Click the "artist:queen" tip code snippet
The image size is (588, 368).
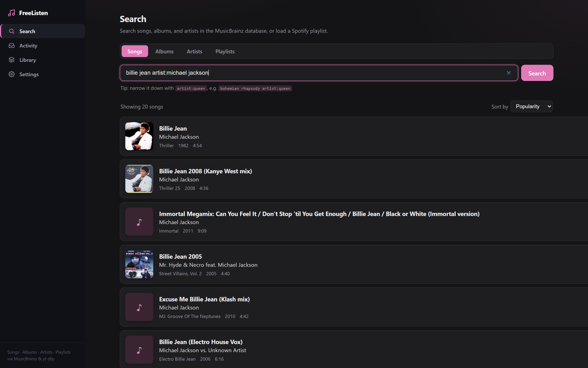tap(191, 88)
